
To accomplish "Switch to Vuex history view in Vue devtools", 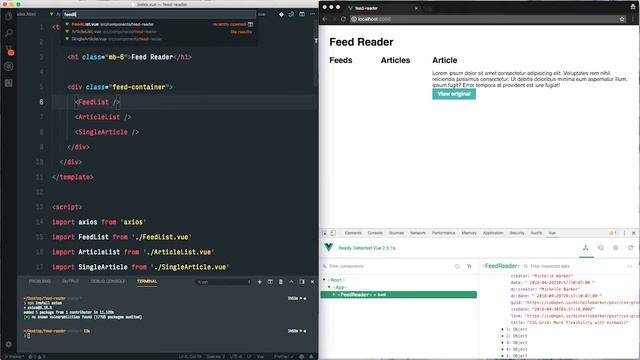I will [601, 248].
